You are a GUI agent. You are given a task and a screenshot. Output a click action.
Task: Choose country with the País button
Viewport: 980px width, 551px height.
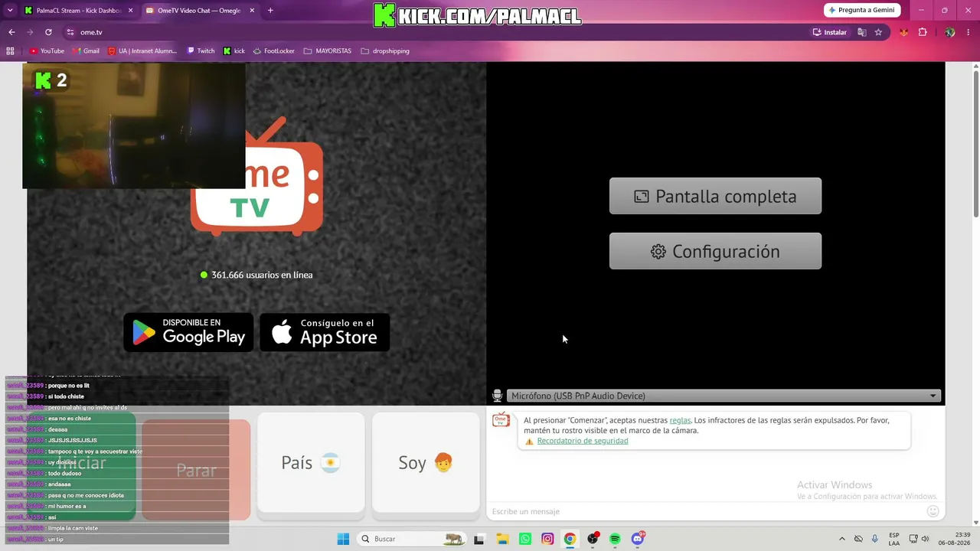pos(311,462)
